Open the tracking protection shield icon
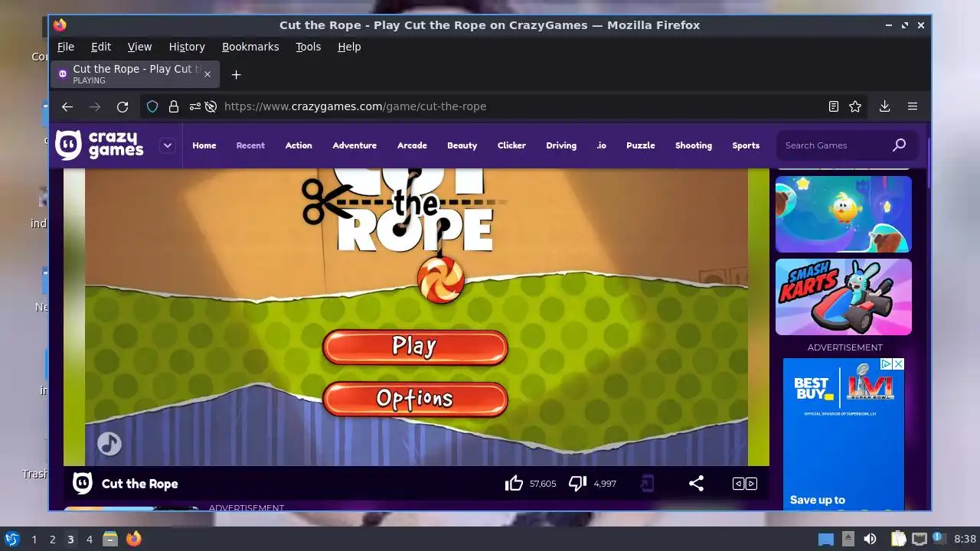 coord(152,106)
